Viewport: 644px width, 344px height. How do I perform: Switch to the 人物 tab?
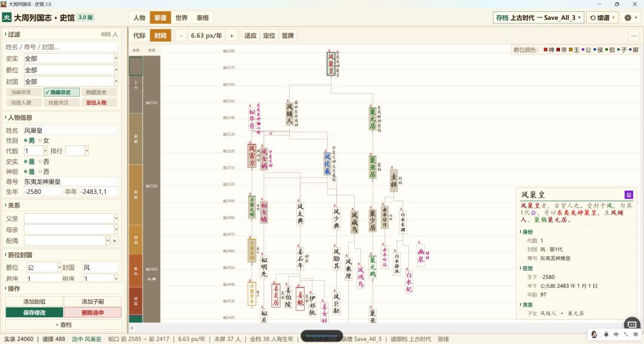[139, 18]
